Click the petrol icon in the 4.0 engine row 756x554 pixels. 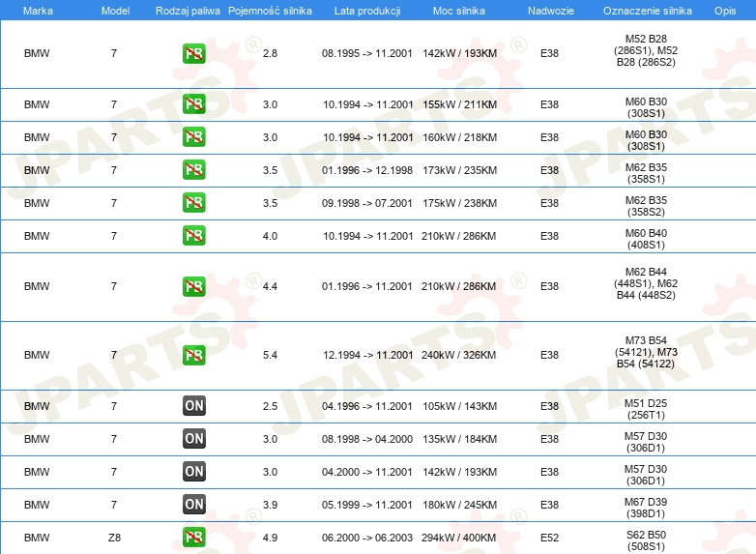tap(193, 236)
